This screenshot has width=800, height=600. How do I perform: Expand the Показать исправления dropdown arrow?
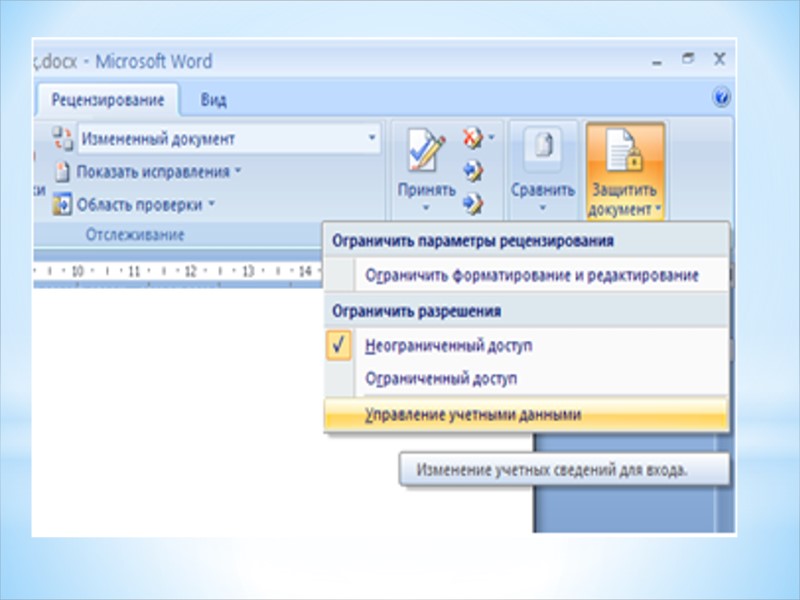238,170
